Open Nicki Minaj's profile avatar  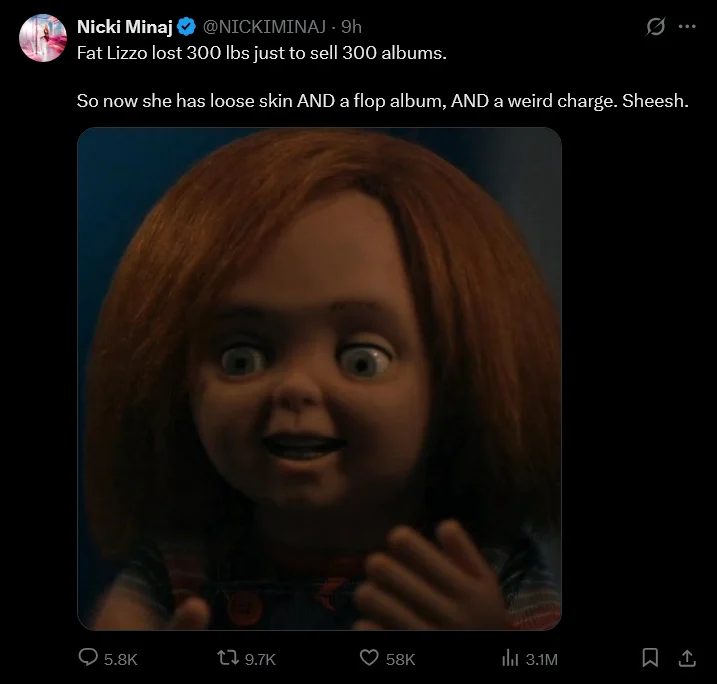(42, 38)
